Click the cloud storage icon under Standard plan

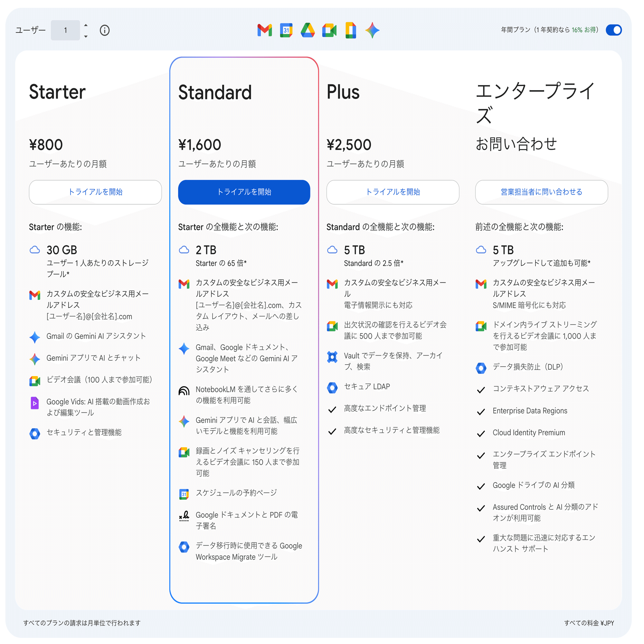click(184, 250)
